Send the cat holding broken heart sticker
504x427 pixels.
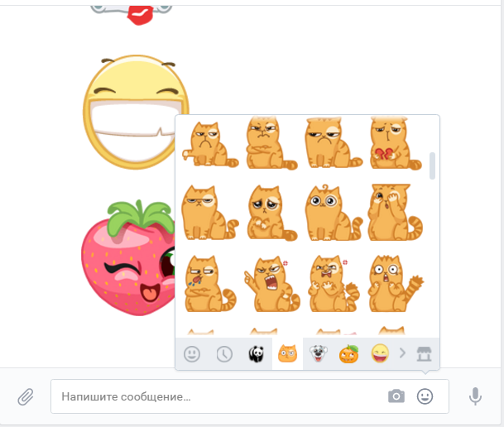[396, 143]
